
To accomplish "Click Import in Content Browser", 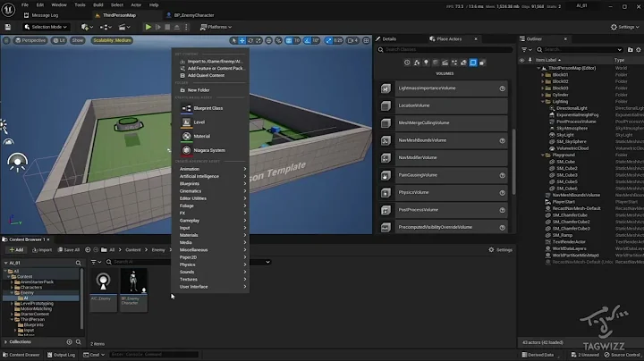I will coord(42,250).
